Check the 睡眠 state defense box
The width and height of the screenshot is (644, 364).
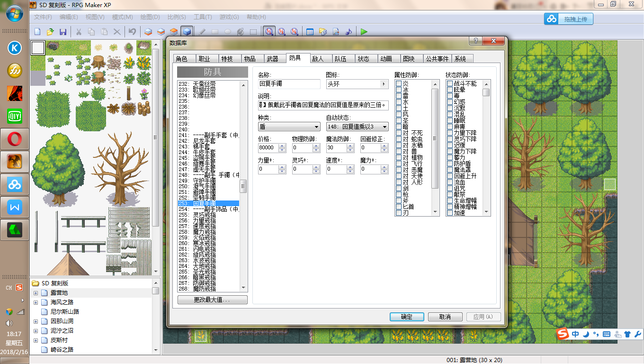450,120
